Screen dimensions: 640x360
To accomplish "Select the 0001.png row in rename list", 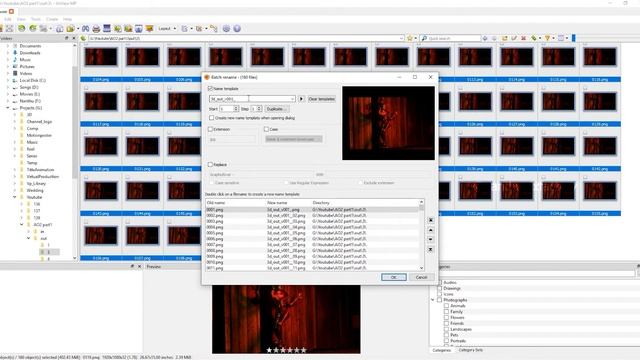I will click(x=312, y=209).
